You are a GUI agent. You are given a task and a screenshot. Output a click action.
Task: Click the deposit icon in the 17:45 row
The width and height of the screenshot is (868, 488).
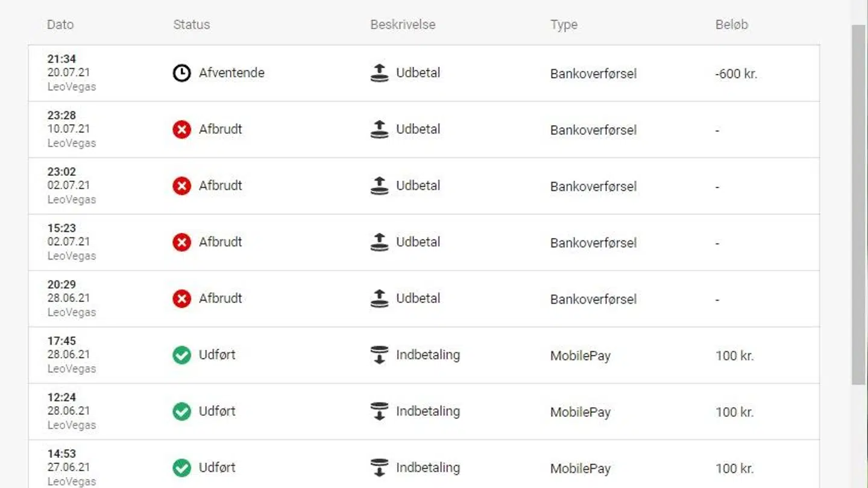379,355
